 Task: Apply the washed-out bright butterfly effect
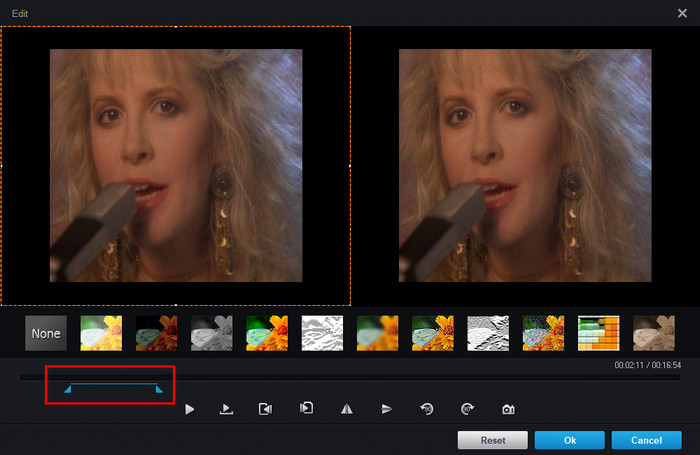[101, 333]
